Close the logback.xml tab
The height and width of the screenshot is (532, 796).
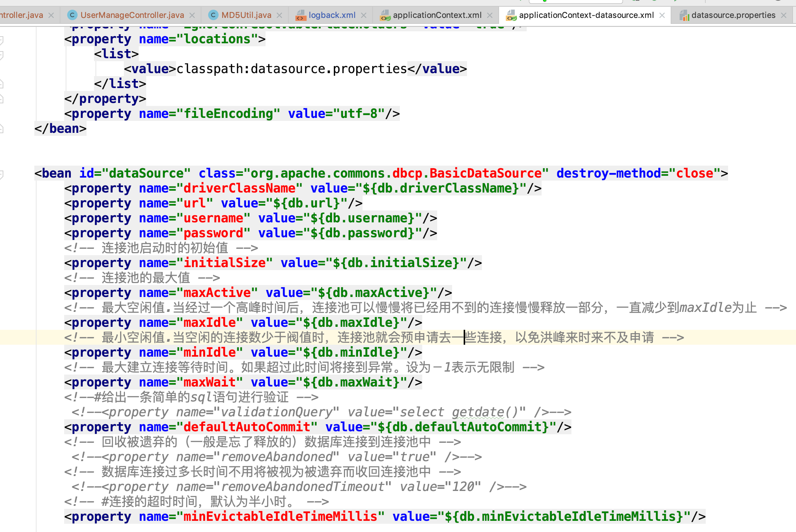pos(364,15)
